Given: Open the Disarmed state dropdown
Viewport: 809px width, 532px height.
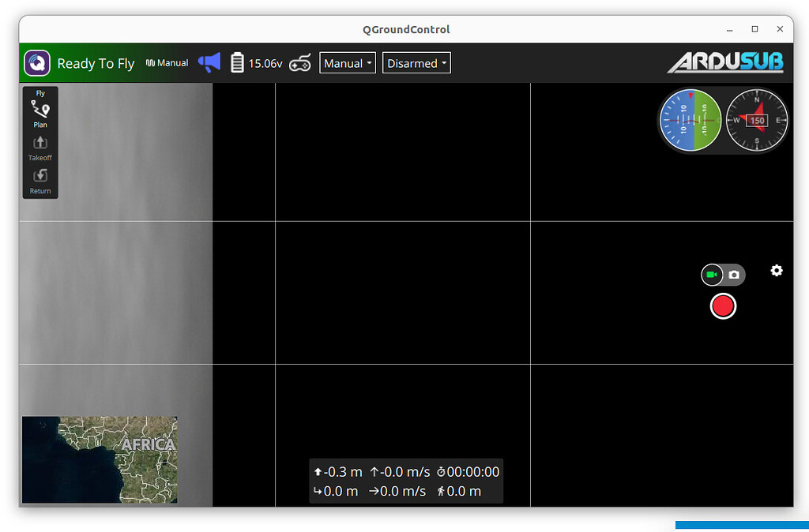Looking at the screenshot, I should pos(416,62).
